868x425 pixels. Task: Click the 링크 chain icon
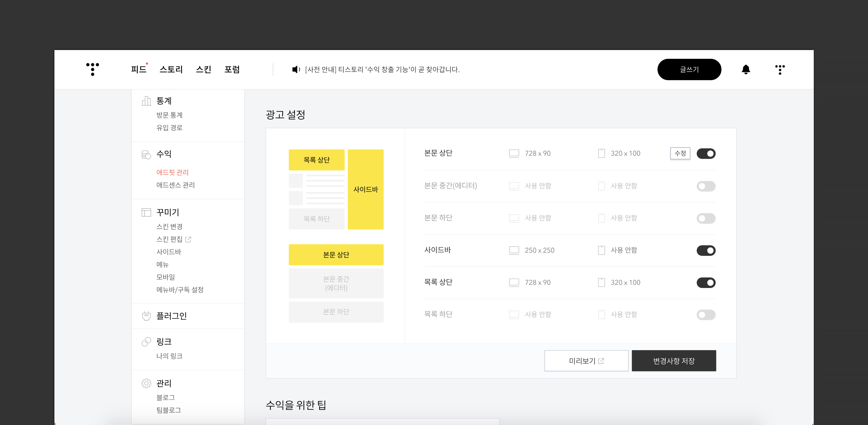[146, 342]
